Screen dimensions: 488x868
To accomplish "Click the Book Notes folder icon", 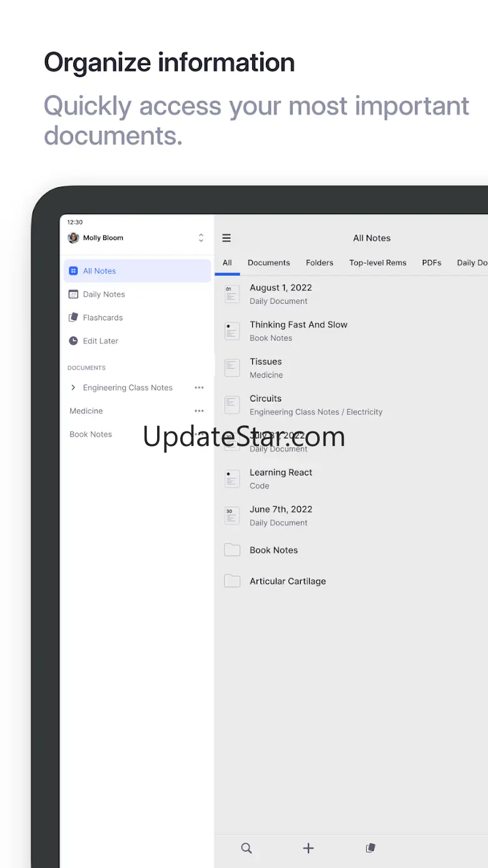I will pos(232,550).
